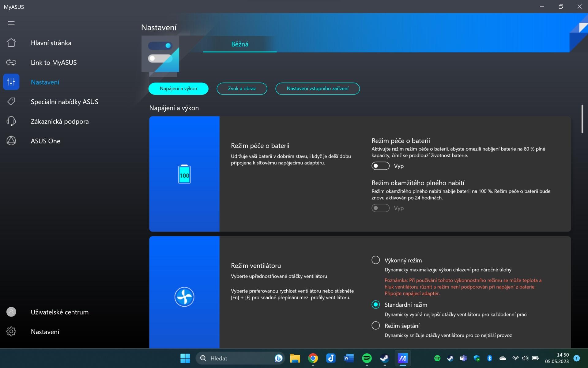This screenshot has width=588, height=368.
Task: Toggle Režim okamžitého plného nabití switch
Action: click(x=380, y=208)
